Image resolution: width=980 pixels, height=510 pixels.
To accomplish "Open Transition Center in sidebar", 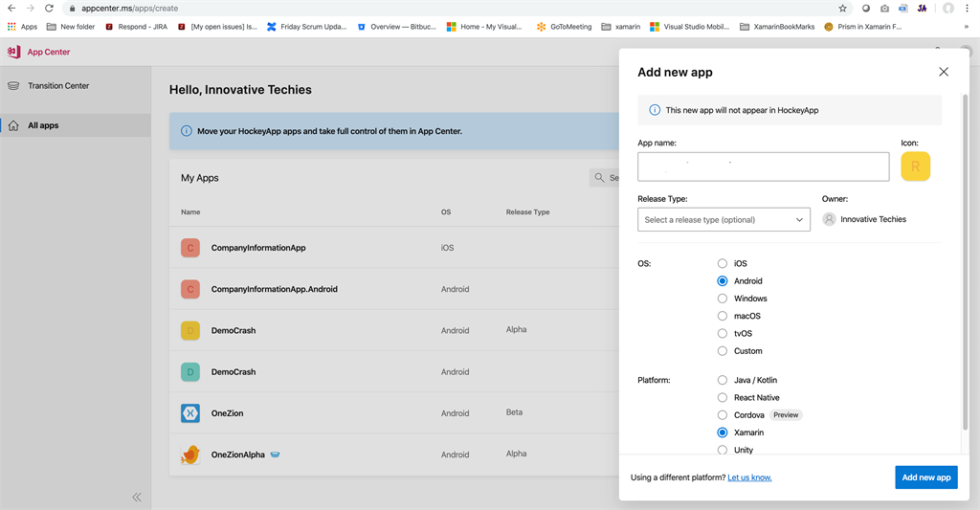I will 58,85.
